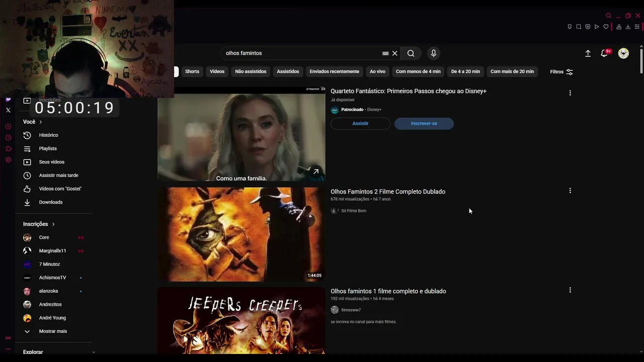Open X from the browser sidebar
Image resolution: width=644 pixels, height=362 pixels.
point(8,110)
